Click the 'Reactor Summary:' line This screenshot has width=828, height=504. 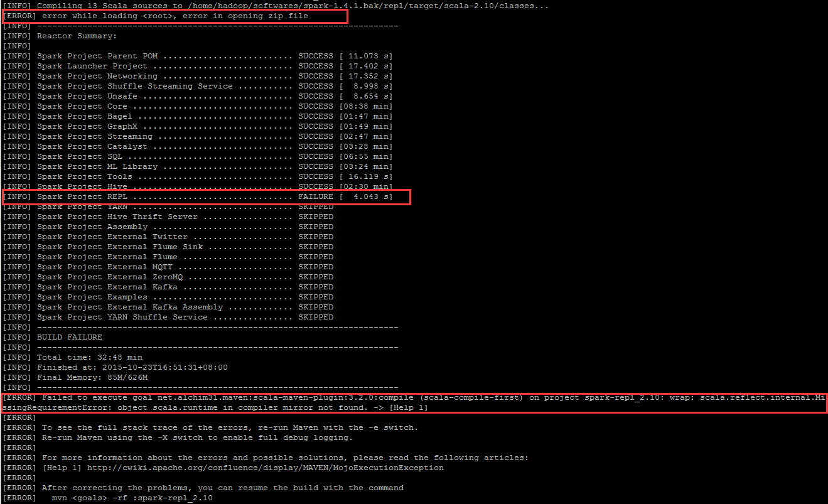pyautogui.click(x=60, y=36)
